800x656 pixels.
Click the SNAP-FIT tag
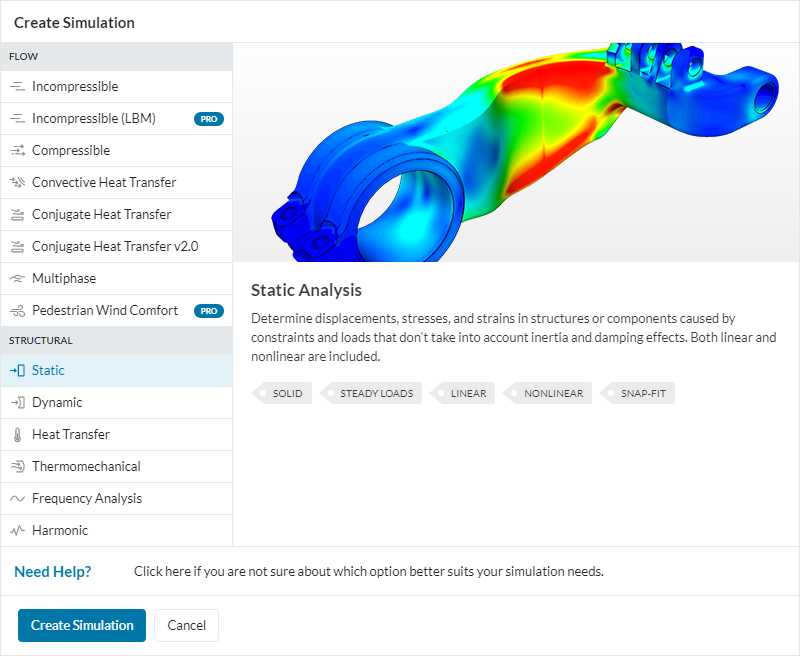(x=641, y=393)
